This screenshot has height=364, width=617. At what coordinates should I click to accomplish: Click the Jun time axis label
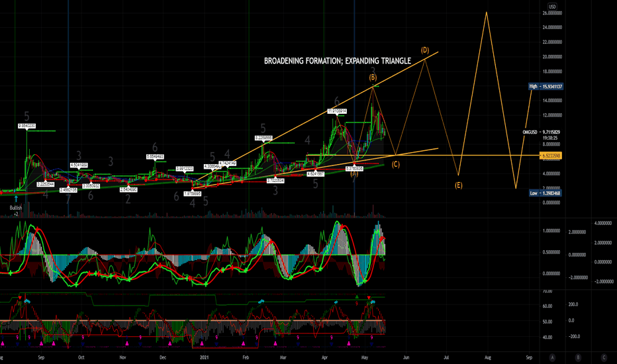406,357
